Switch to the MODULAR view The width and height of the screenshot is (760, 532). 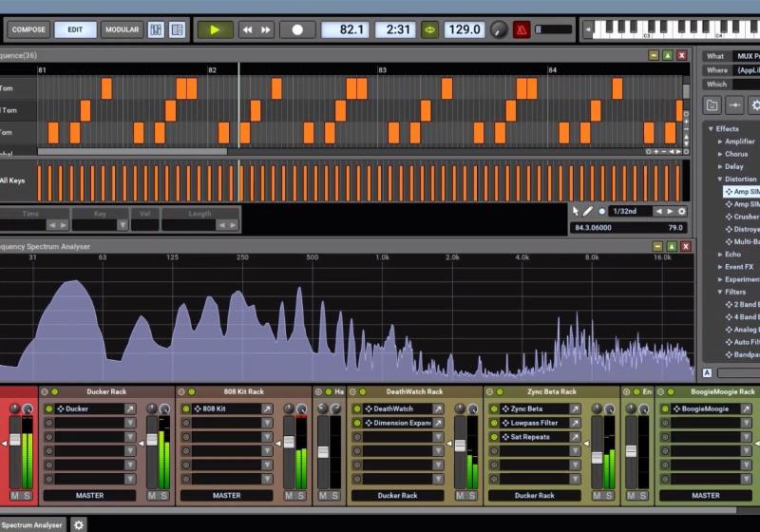(122, 29)
